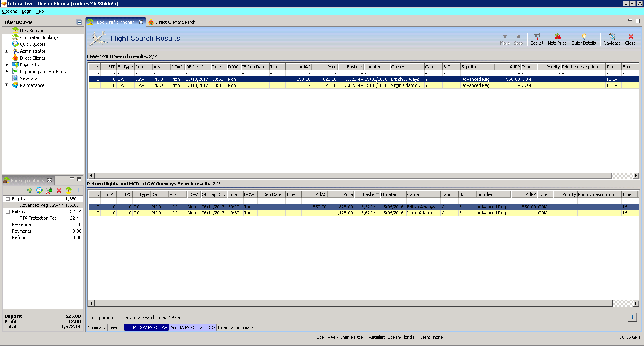The height and width of the screenshot is (346, 644).
Task: Show Quick Details via lightbulb icon
Action: pos(583,39)
